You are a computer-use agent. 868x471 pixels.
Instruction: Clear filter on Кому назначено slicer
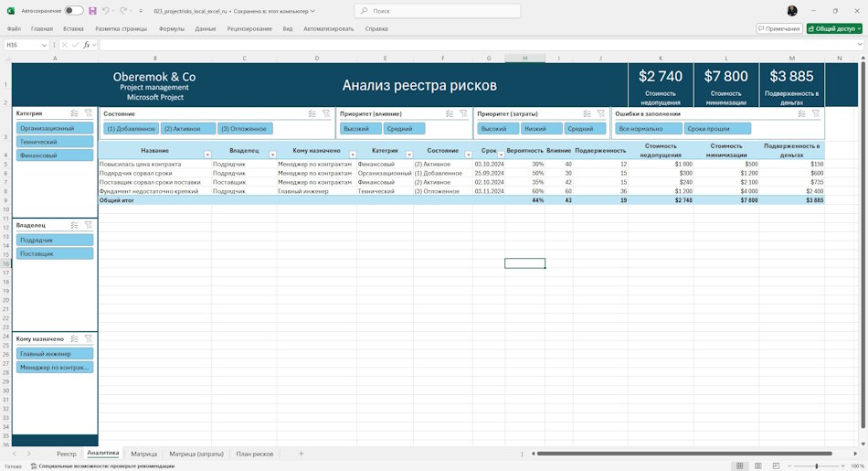pyautogui.click(x=88, y=338)
